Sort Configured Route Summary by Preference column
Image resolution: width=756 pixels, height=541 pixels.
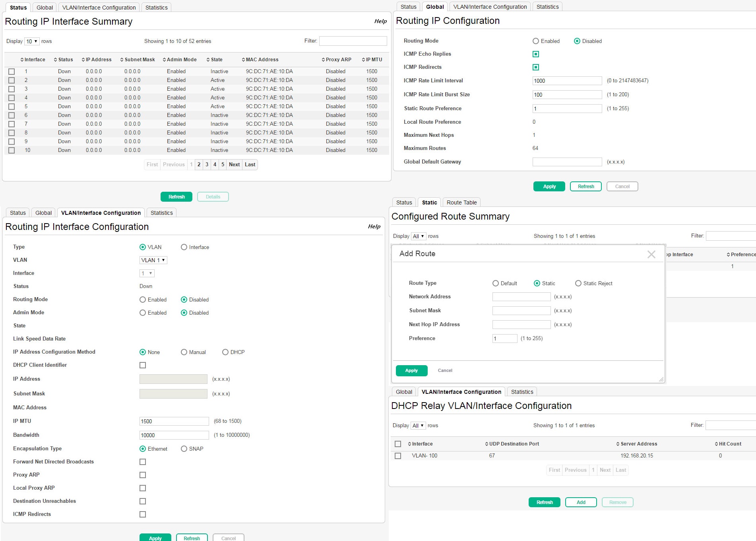tap(741, 255)
